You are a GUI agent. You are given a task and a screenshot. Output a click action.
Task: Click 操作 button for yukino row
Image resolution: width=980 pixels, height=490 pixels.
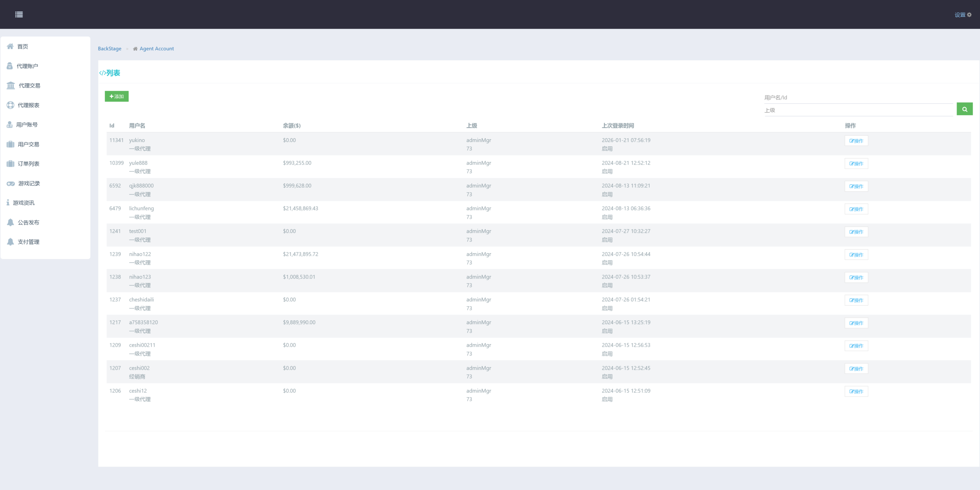click(x=856, y=141)
